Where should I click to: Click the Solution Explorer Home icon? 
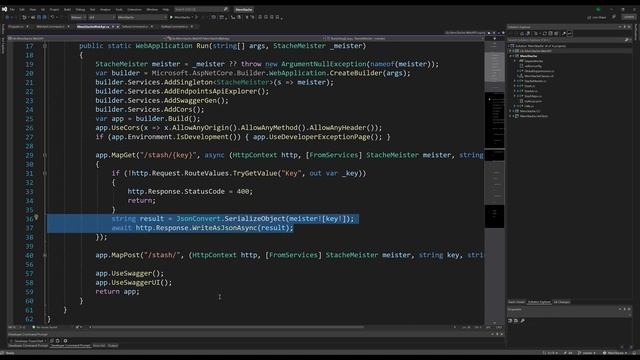[x=522, y=33]
